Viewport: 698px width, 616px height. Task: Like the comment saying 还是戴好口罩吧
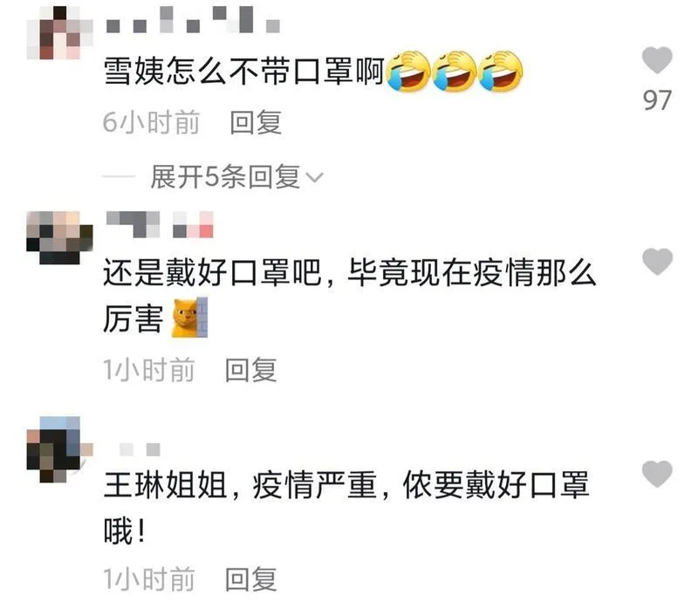pyautogui.click(x=657, y=261)
